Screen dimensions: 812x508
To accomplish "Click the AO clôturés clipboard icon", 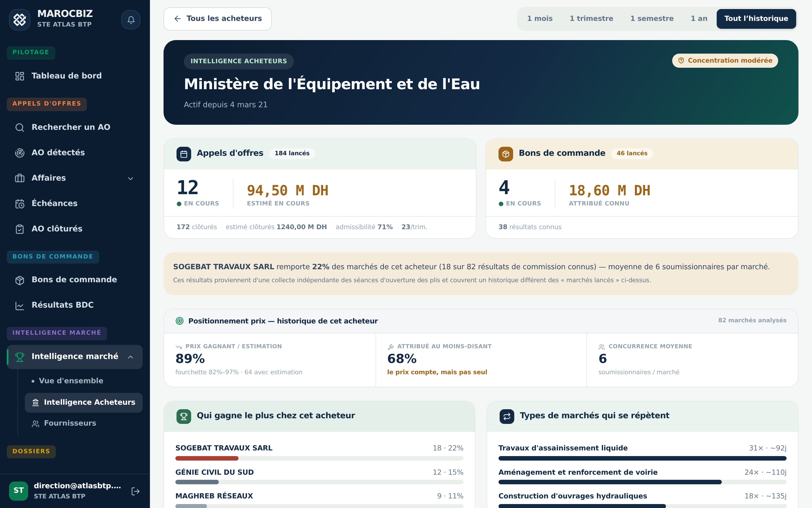I will click(20, 229).
